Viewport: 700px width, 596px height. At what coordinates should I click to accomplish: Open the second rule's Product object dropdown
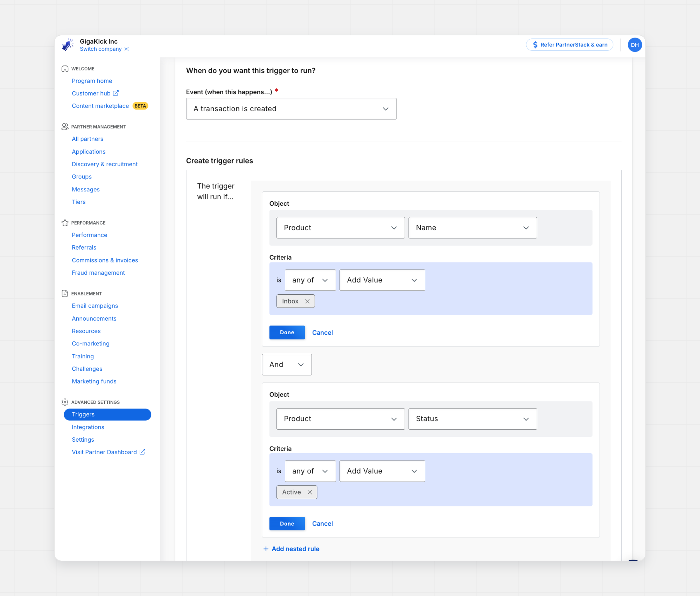(341, 419)
